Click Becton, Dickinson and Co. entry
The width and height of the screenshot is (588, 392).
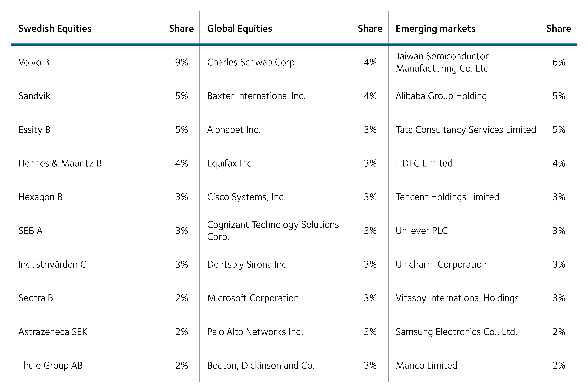pos(260,365)
